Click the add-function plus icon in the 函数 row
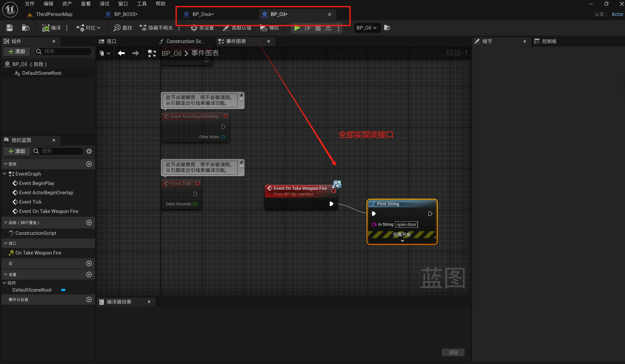 point(89,222)
